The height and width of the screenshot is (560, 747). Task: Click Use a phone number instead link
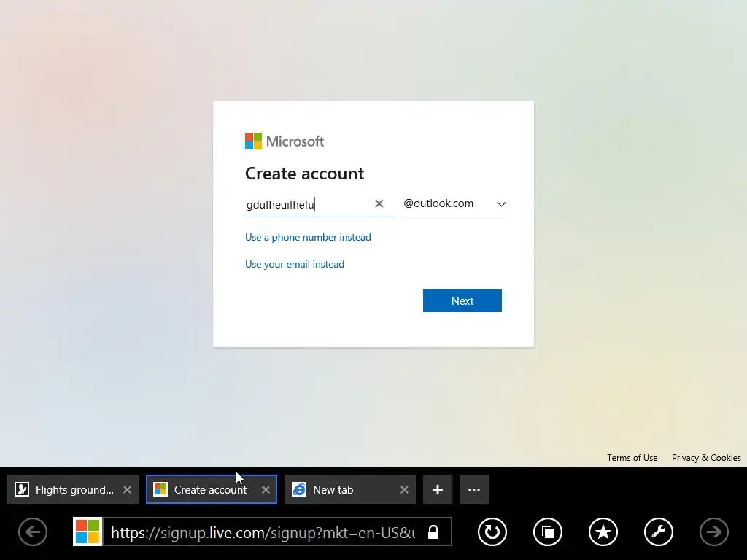(x=308, y=237)
